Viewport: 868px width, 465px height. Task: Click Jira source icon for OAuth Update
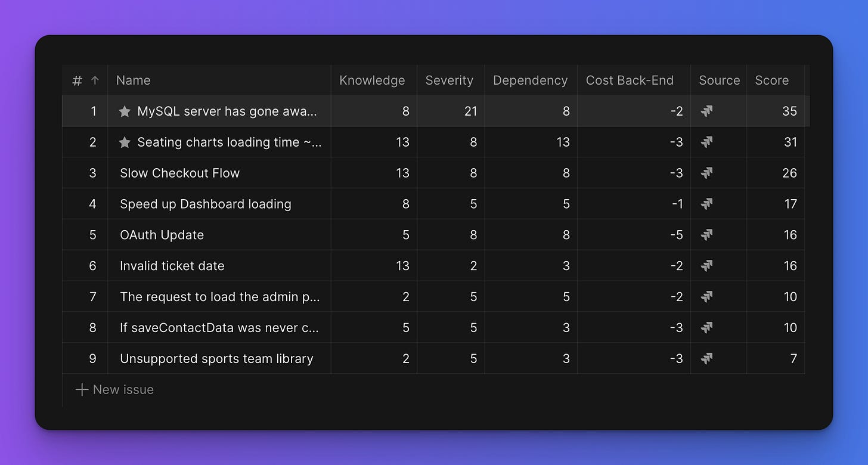(x=707, y=235)
